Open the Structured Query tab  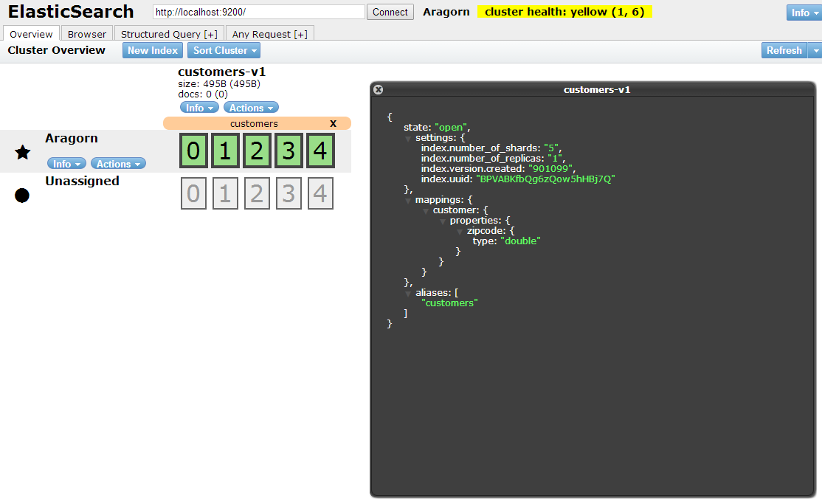click(x=168, y=33)
